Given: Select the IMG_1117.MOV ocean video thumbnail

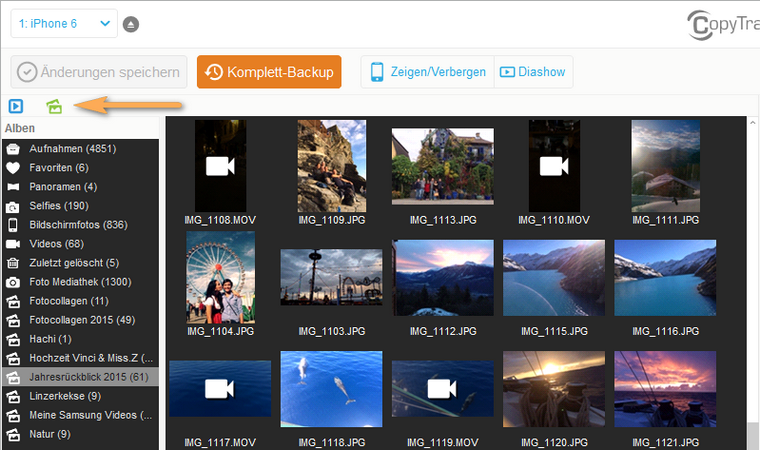Looking at the screenshot, I should pyautogui.click(x=220, y=388).
